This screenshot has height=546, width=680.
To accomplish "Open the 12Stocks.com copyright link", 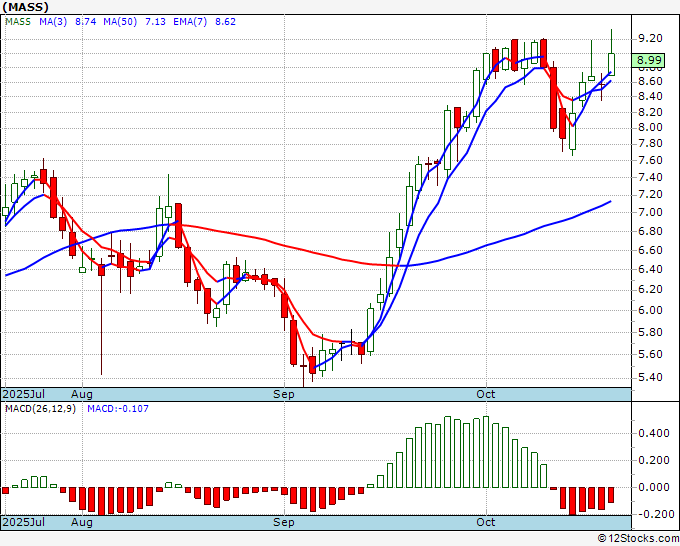I will (638, 539).
